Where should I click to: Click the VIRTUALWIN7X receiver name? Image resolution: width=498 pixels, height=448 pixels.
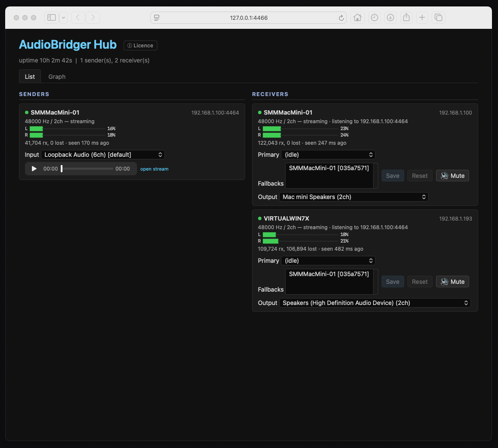click(x=286, y=218)
